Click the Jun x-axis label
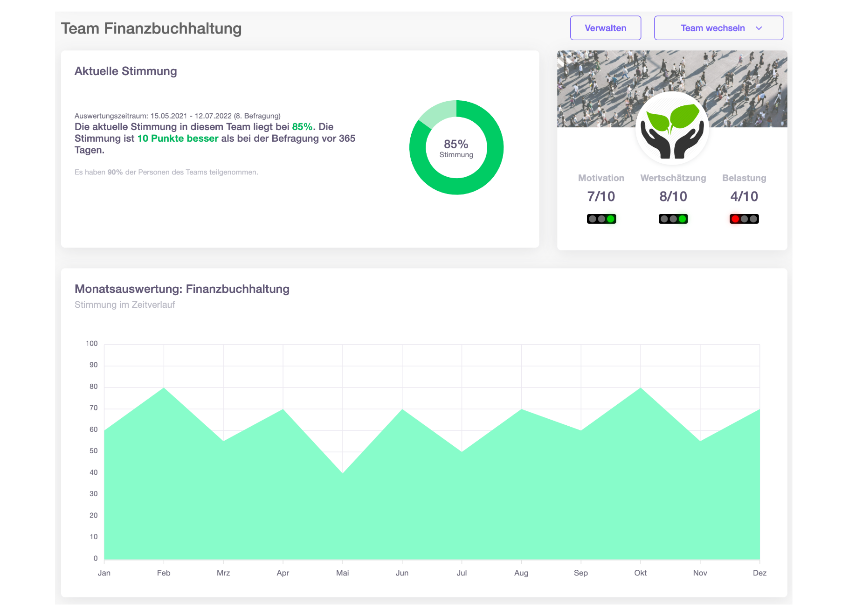 tap(402, 573)
